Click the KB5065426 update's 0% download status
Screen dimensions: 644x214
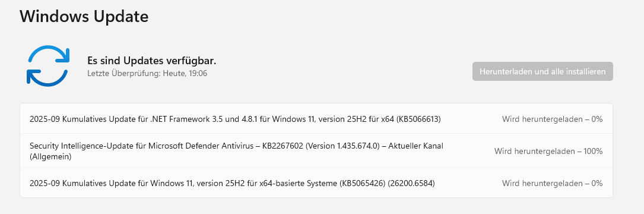point(552,183)
